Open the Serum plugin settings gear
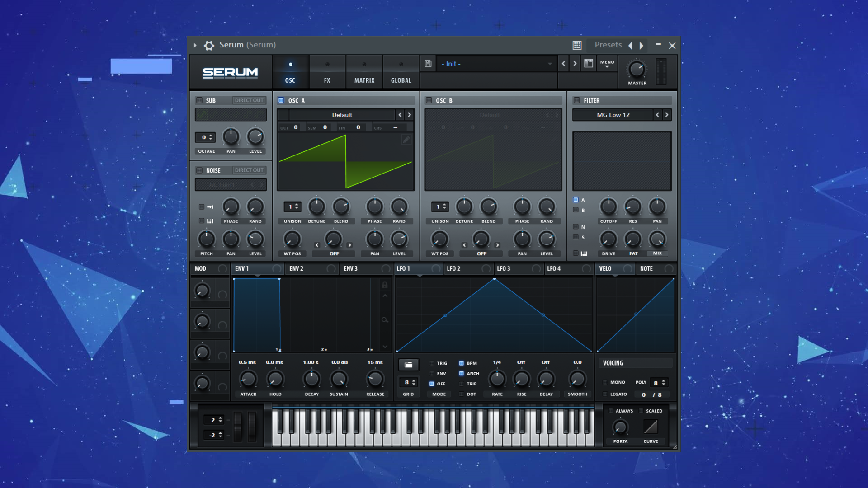 click(x=209, y=45)
